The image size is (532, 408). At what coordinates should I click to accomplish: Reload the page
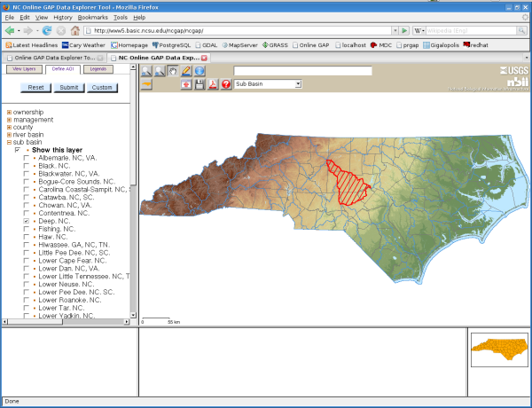pos(47,31)
